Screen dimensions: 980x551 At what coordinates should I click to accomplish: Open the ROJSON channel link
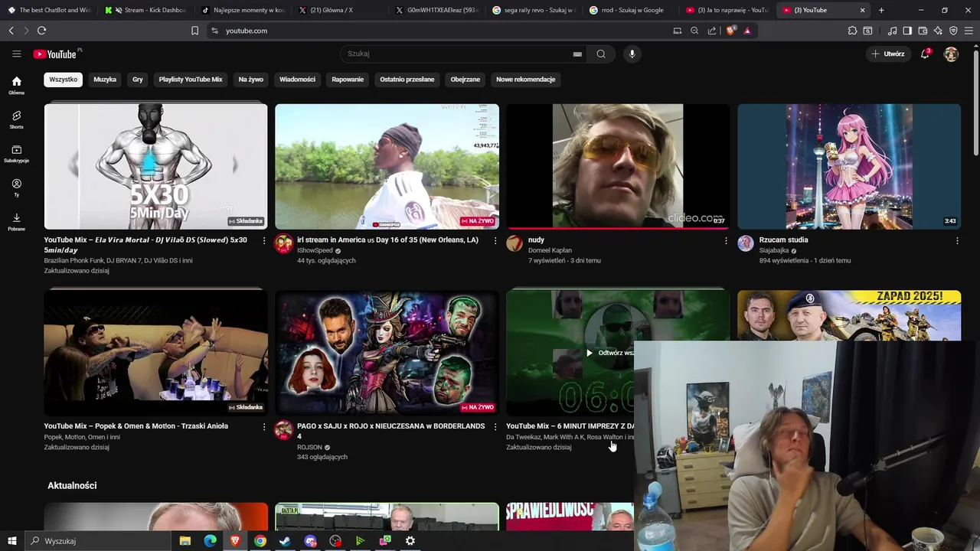click(309, 447)
